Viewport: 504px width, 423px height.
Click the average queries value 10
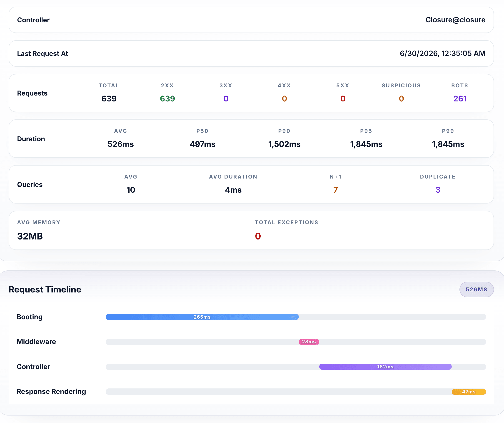[x=131, y=190]
